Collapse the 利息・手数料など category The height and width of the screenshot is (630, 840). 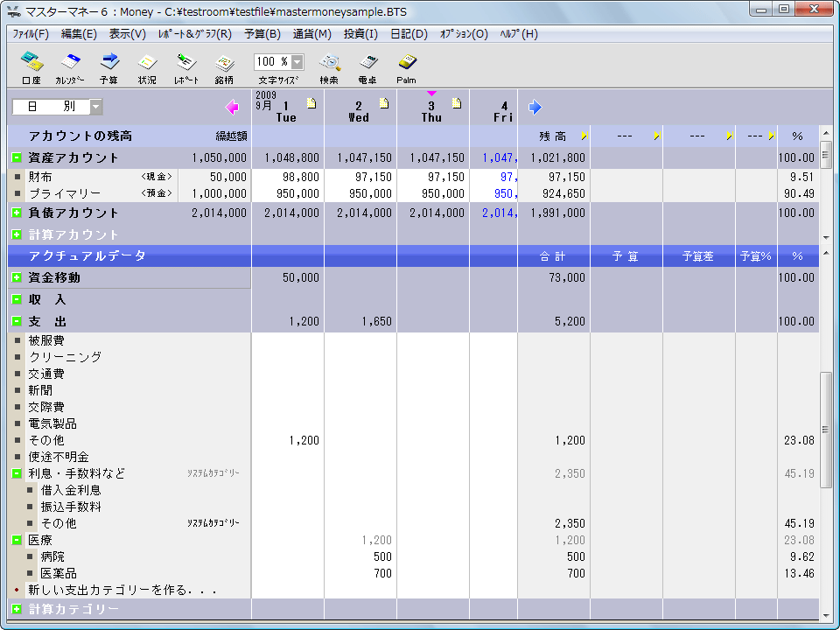[x=17, y=473]
